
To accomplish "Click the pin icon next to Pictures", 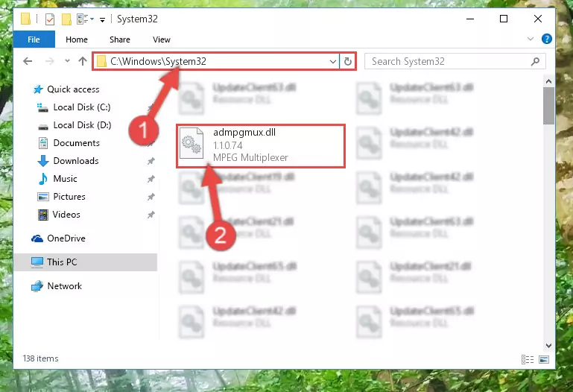I will click(x=151, y=197).
